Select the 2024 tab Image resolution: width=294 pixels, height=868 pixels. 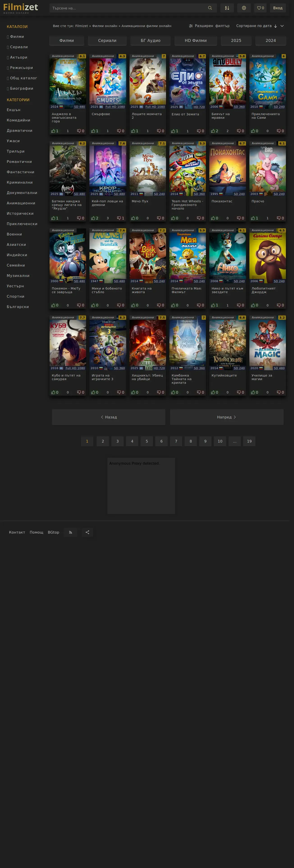(x=271, y=40)
